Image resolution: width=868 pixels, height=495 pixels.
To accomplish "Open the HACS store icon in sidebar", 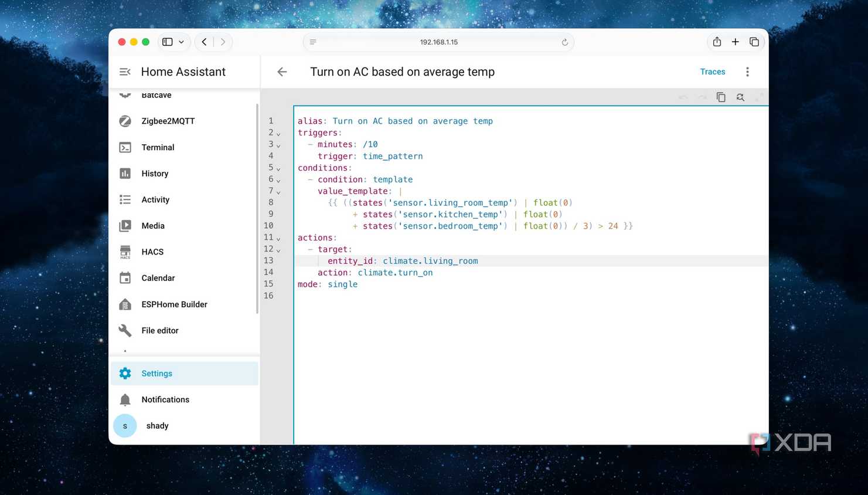I will pyautogui.click(x=125, y=252).
